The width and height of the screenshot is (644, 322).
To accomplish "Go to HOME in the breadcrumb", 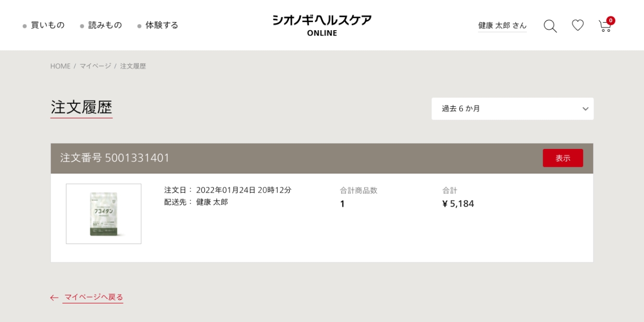I will (60, 66).
